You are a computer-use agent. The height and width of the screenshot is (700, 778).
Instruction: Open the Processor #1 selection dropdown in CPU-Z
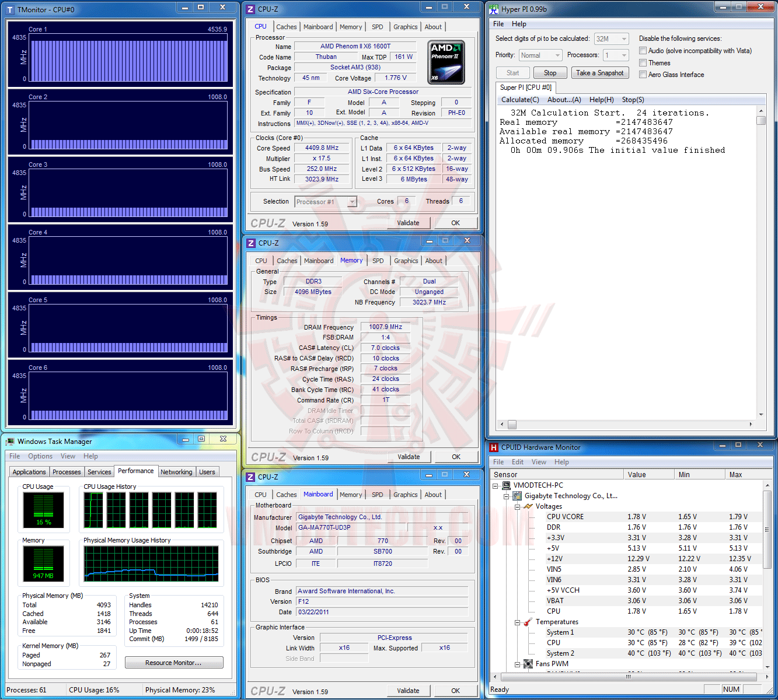tap(326, 202)
